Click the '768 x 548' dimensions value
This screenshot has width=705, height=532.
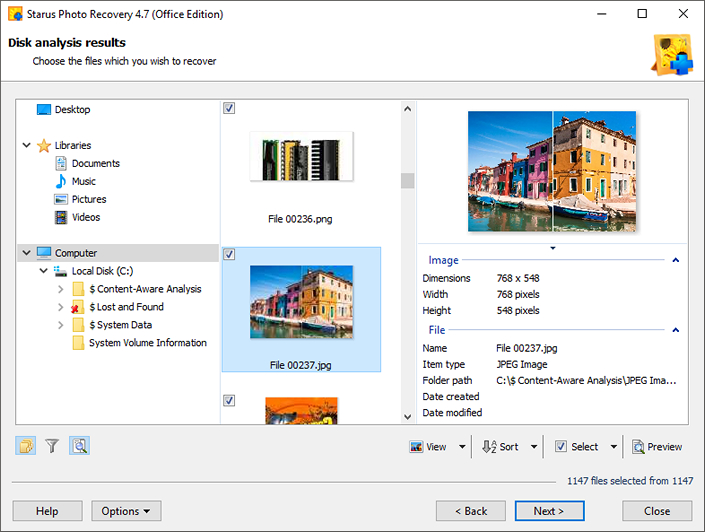(518, 278)
